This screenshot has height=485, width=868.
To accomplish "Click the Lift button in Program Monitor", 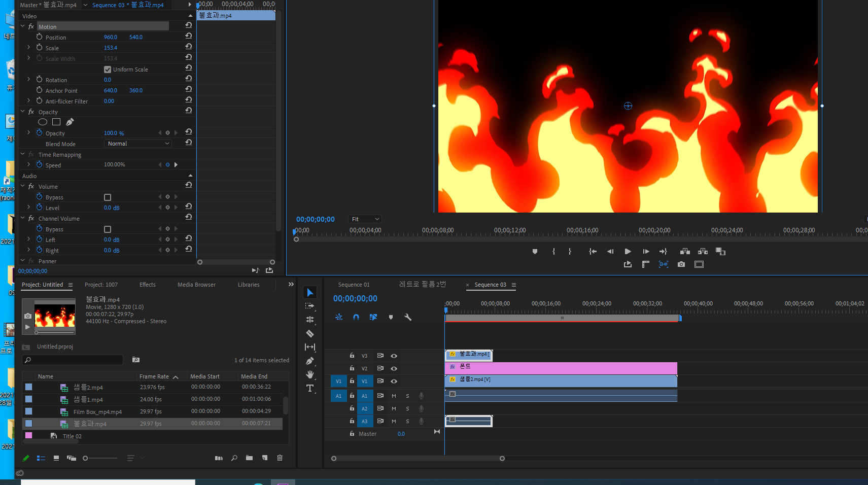I will point(685,251).
